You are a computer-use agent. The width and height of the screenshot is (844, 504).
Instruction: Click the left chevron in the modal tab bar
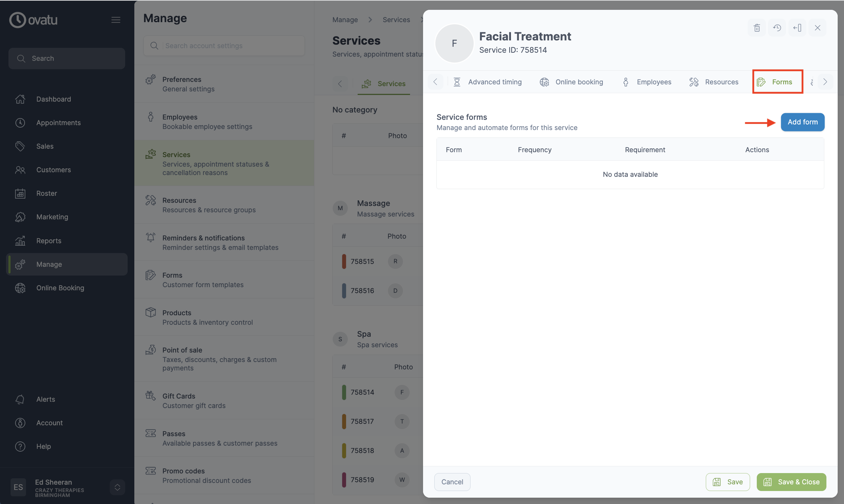tap(435, 82)
